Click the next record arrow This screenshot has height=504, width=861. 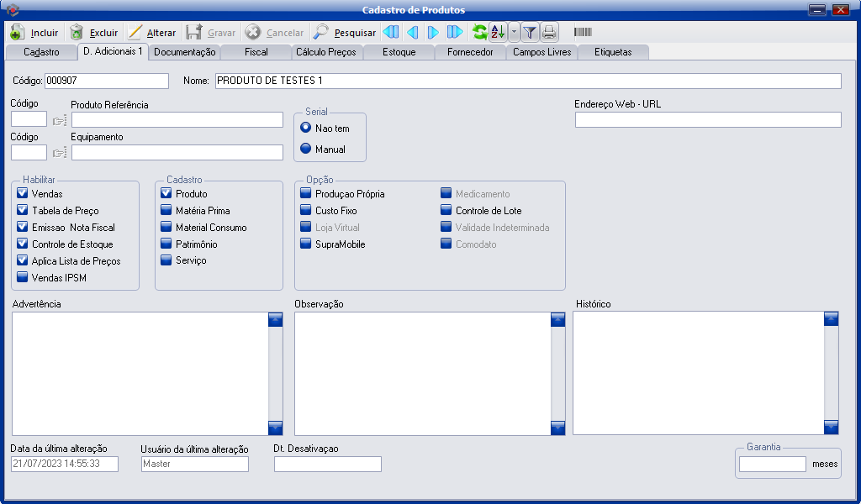pyautogui.click(x=433, y=33)
